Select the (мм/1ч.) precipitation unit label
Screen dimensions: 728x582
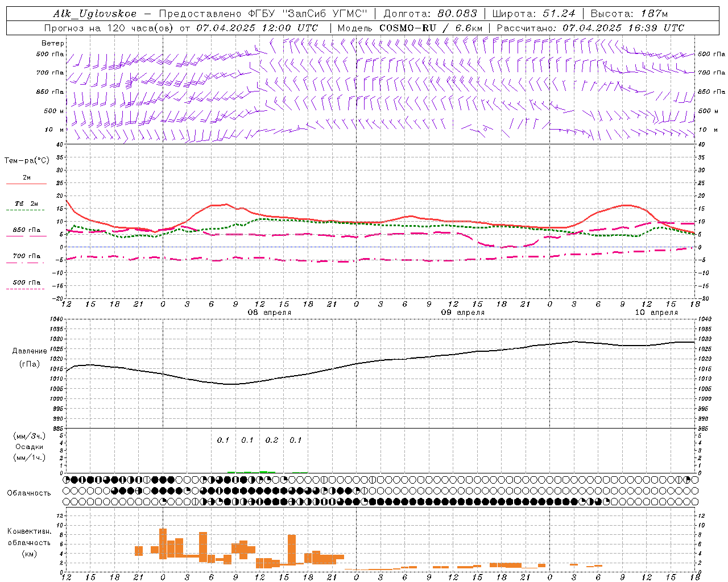pos(30,458)
